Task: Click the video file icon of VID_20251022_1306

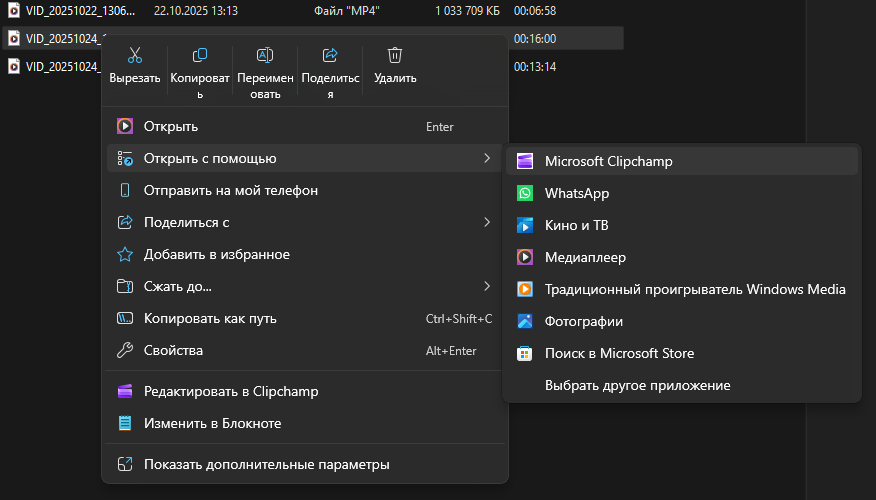Action: point(13,10)
